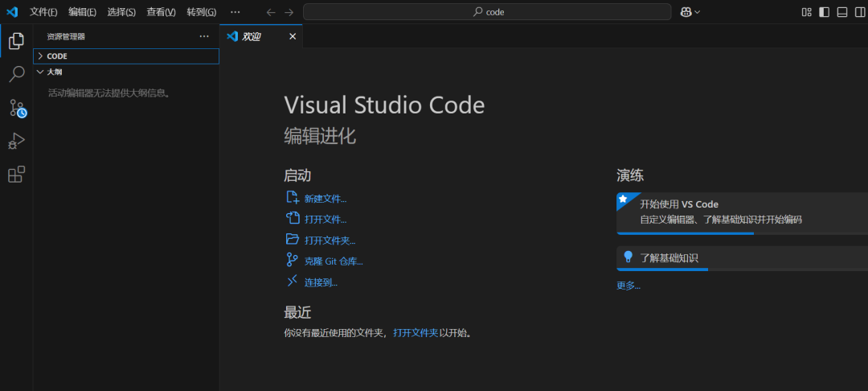Viewport: 868px width, 391px height.
Task: Open 资源管理器 views and more actions ellipsis
Action: [204, 36]
